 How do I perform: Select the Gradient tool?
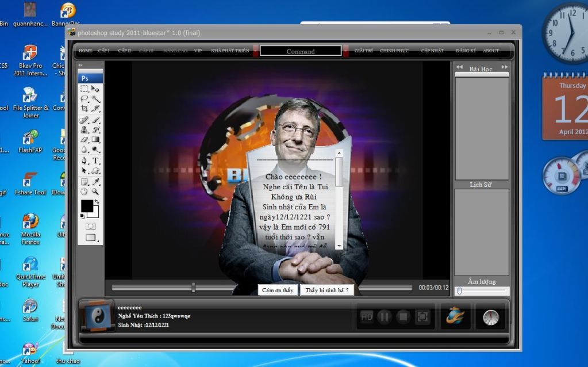(x=95, y=140)
